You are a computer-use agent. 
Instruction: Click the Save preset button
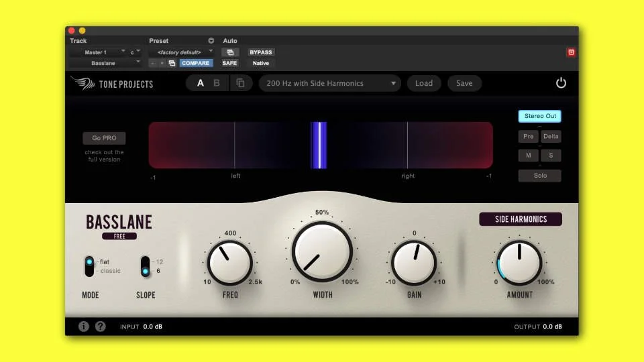[x=464, y=83]
